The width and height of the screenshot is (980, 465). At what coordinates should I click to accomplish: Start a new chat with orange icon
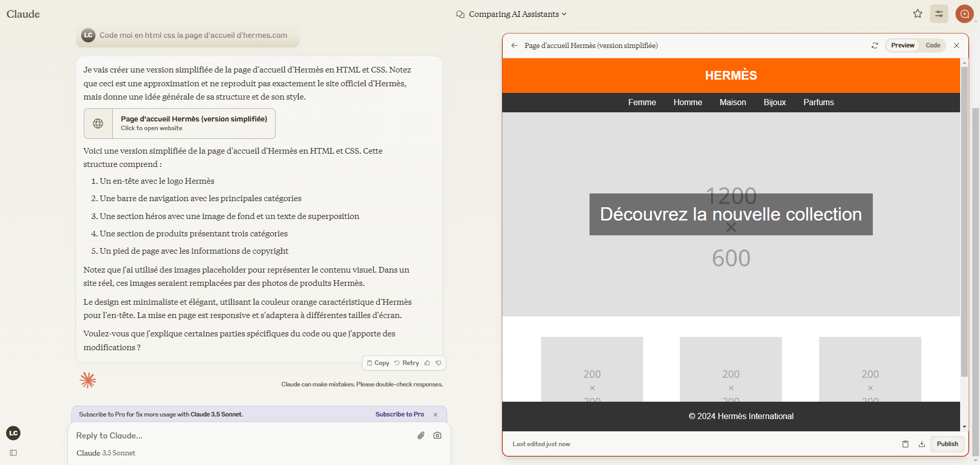click(x=965, y=14)
